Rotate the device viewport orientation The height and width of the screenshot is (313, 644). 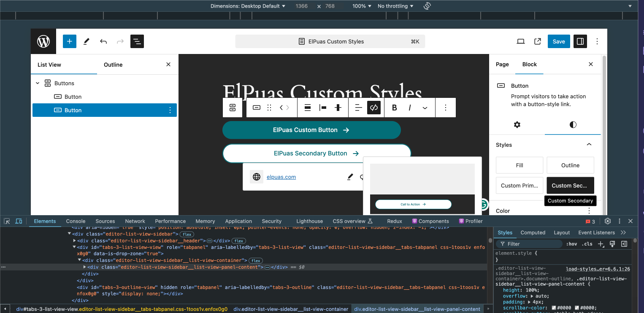[427, 6]
